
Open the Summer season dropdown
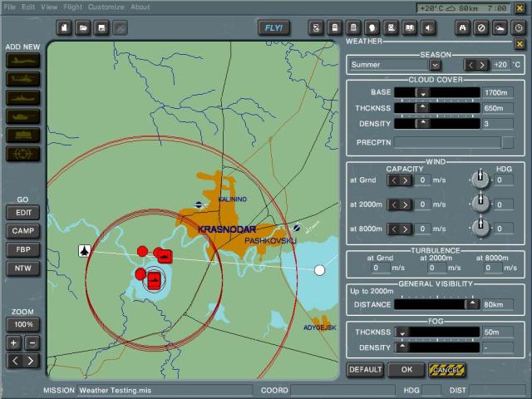[x=435, y=65]
